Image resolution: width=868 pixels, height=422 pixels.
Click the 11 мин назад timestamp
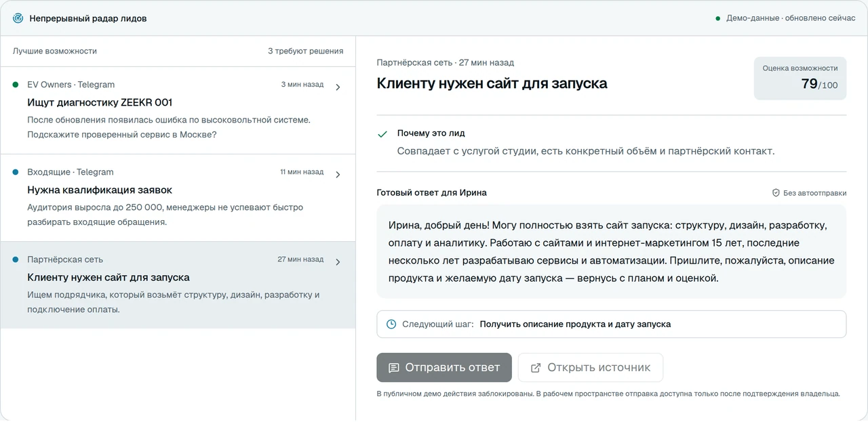(302, 172)
